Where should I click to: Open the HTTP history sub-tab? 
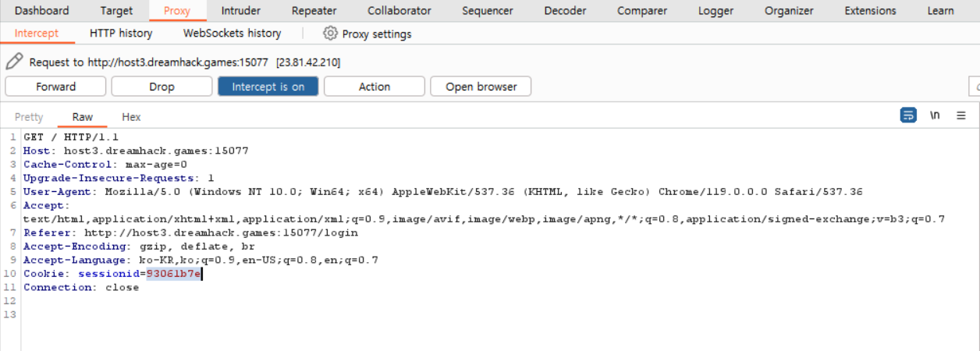(x=121, y=34)
